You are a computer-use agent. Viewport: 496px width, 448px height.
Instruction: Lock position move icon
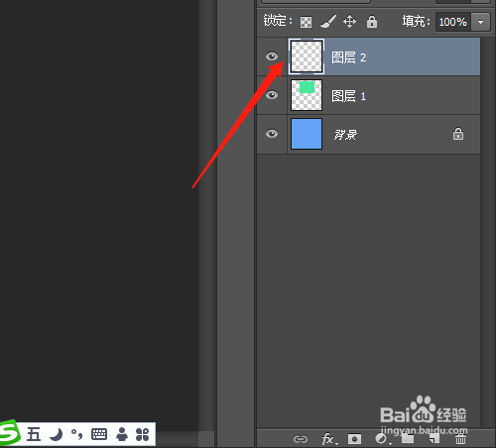[x=349, y=22]
